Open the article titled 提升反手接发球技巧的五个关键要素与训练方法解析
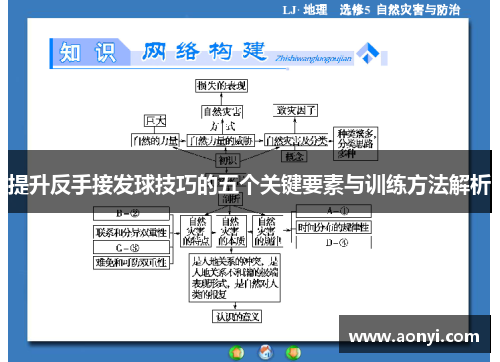The image size is (500, 362). [x=249, y=184]
